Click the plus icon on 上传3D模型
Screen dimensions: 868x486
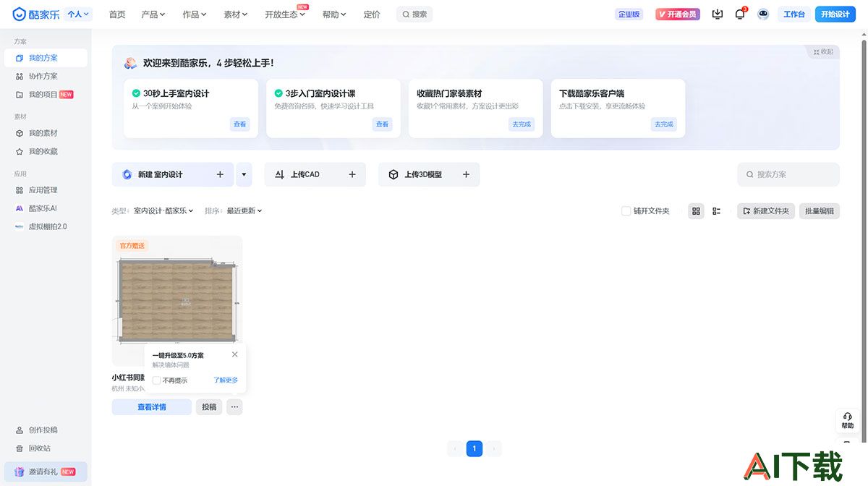(x=466, y=174)
